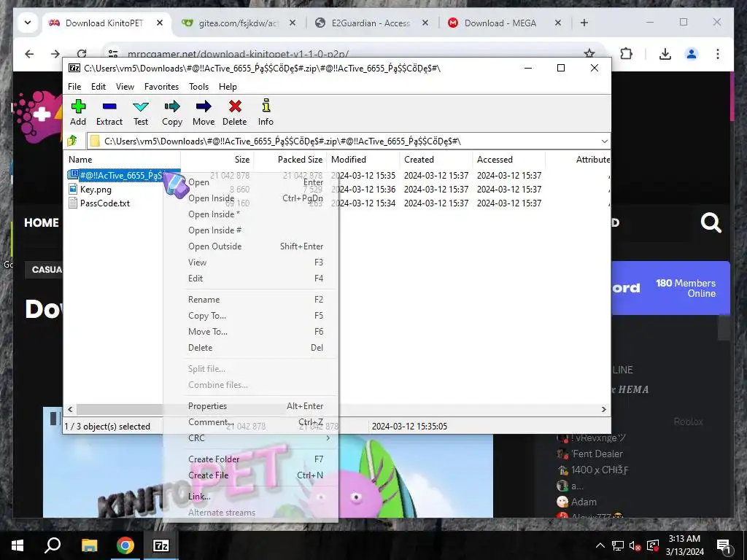Image resolution: width=747 pixels, height=560 pixels.
Task: Bookmark page with star icon
Action: [589, 54]
